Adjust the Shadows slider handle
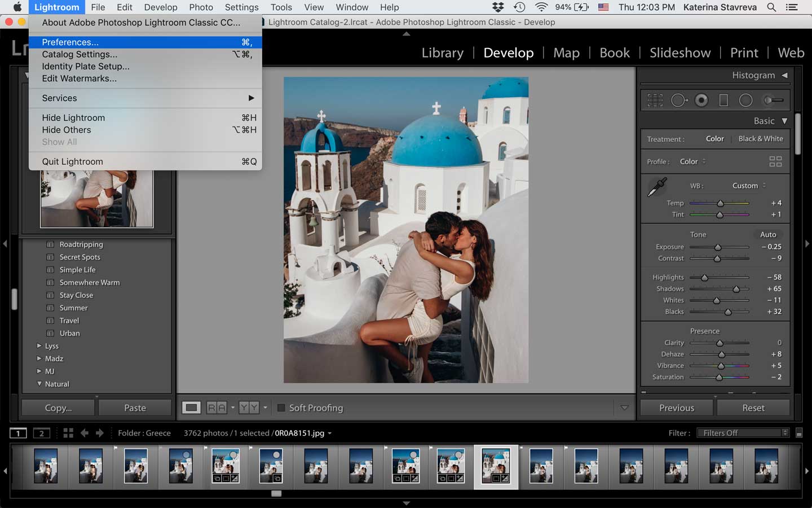This screenshot has width=812, height=508. pyautogui.click(x=736, y=289)
